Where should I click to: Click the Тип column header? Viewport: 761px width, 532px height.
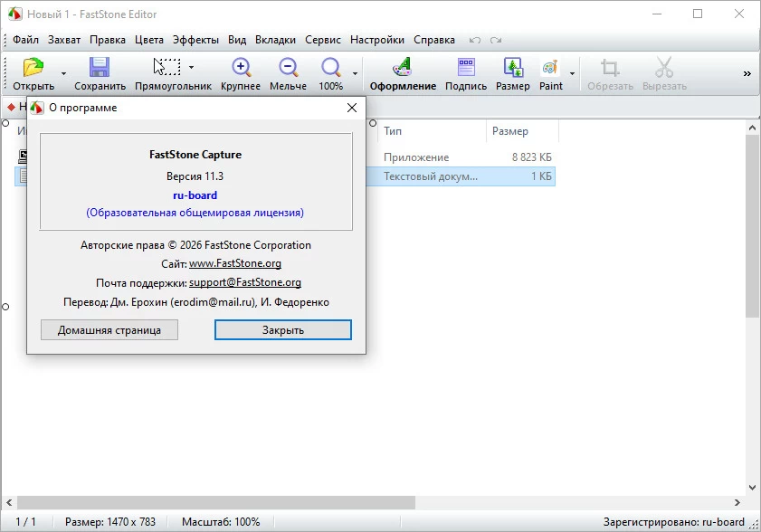click(392, 131)
